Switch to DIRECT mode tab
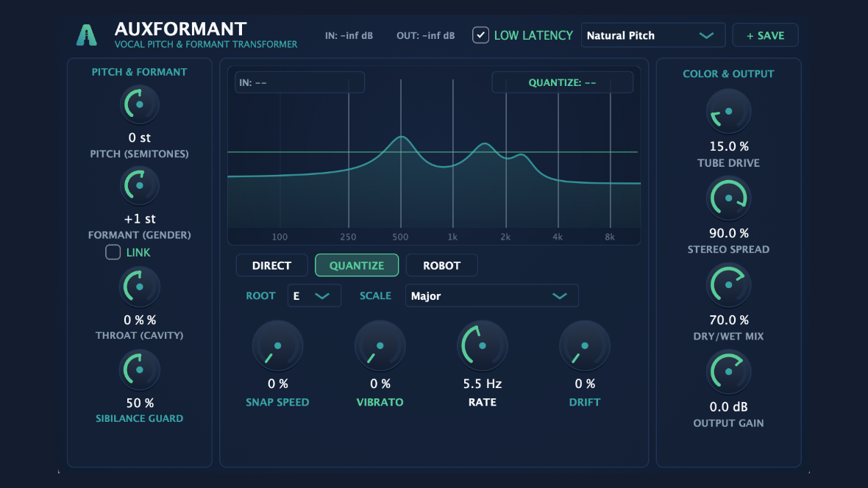This screenshot has height=488, width=868. click(272, 265)
